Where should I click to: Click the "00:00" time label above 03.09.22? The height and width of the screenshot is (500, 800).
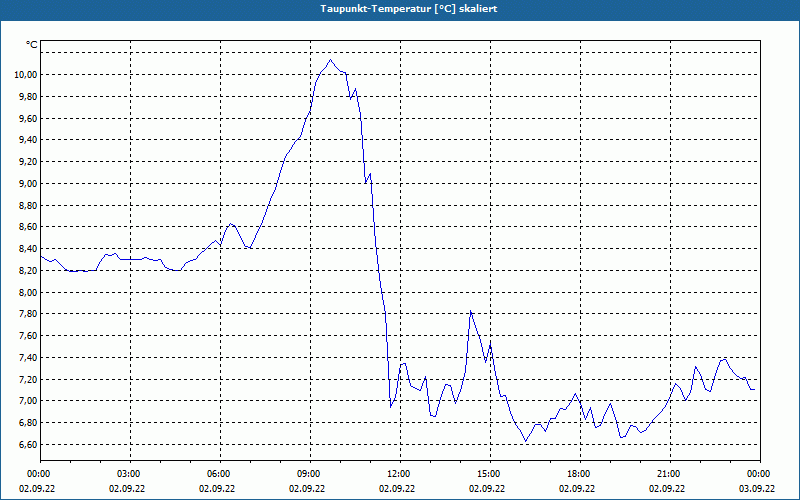760,474
